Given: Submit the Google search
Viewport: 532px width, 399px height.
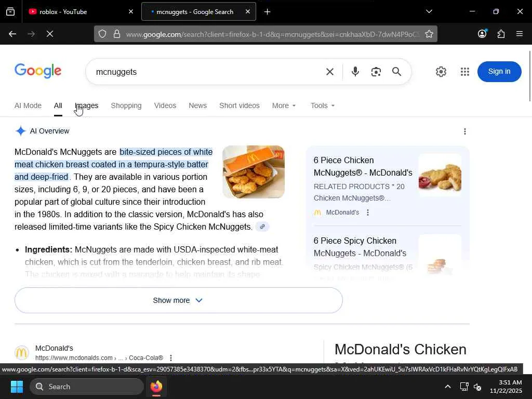Looking at the screenshot, I should 396,72.
